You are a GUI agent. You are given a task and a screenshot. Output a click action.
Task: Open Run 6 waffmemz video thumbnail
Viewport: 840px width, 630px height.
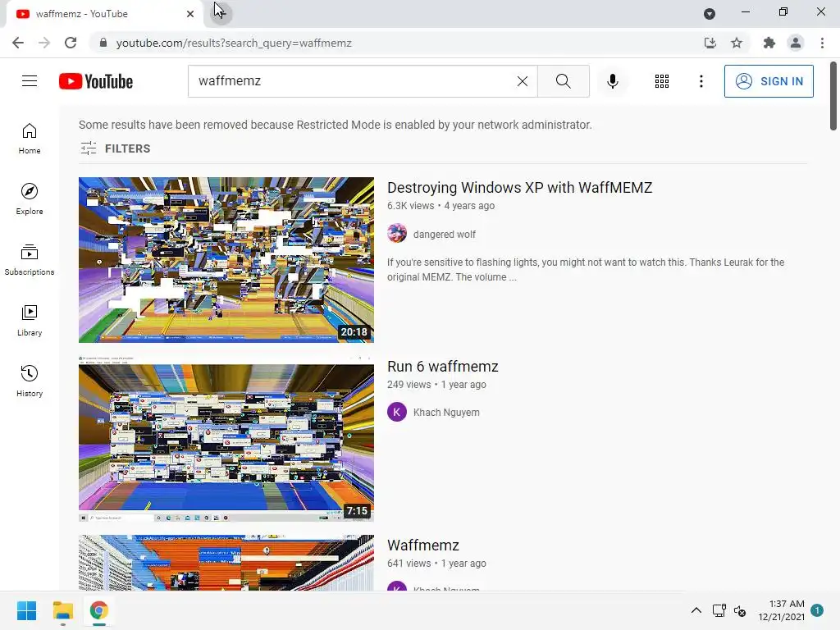[226, 439]
